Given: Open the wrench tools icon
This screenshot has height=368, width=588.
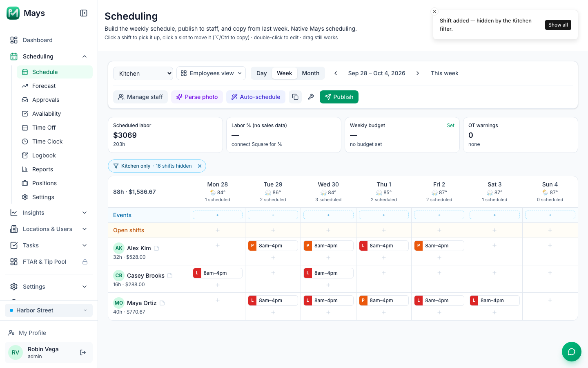Looking at the screenshot, I should 311,97.
